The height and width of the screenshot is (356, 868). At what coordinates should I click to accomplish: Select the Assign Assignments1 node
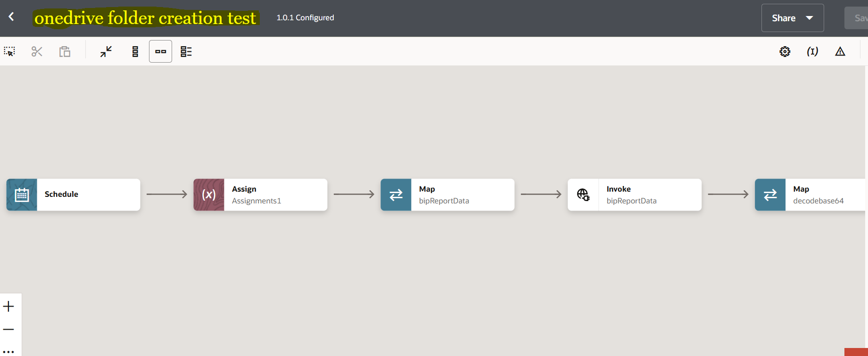261,194
